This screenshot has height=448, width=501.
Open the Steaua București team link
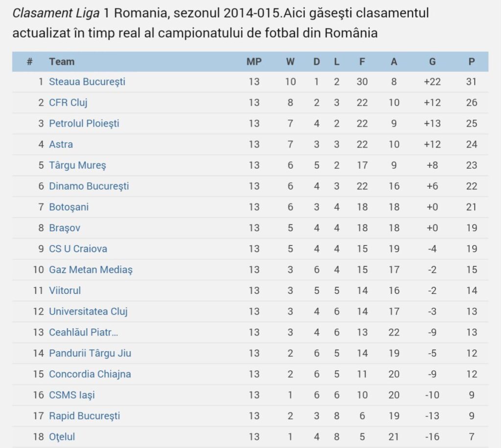[x=87, y=82]
